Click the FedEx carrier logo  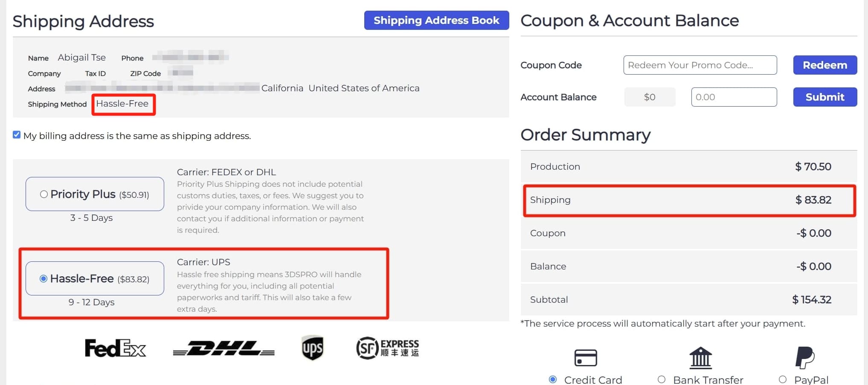[x=115, y=348]
